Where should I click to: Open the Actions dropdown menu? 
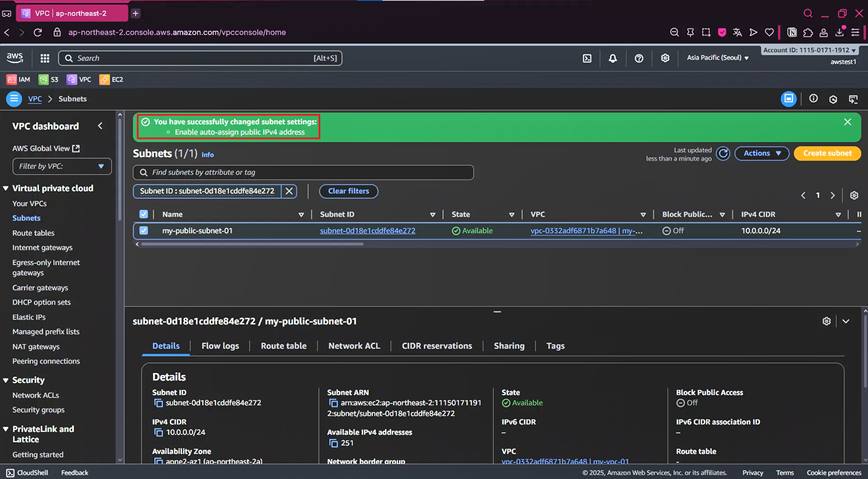tap(762, 153)
